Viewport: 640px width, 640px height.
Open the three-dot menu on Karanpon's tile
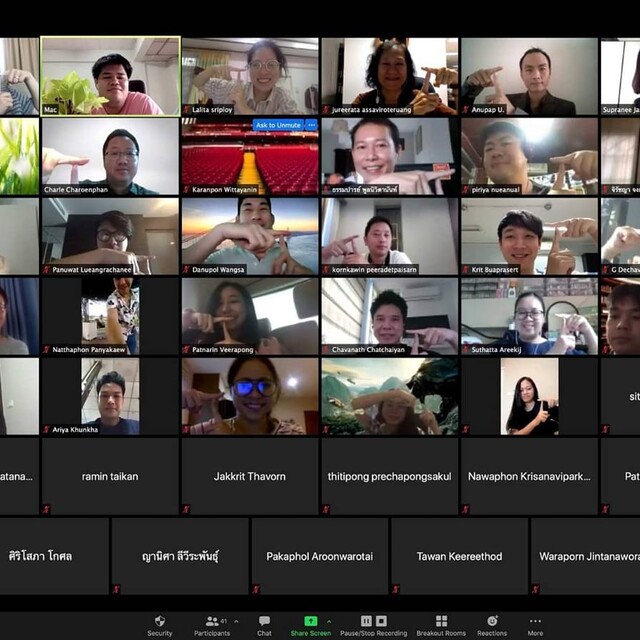(x=311, y=125)
